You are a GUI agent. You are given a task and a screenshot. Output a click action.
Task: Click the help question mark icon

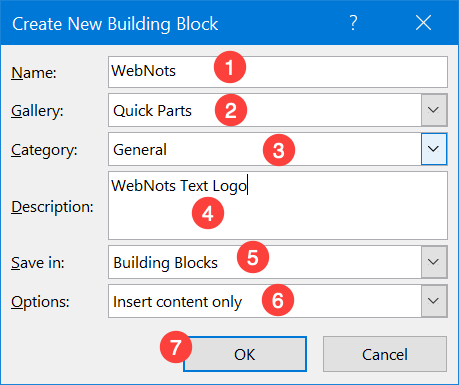pyautogui.click(x=353, y=23)
